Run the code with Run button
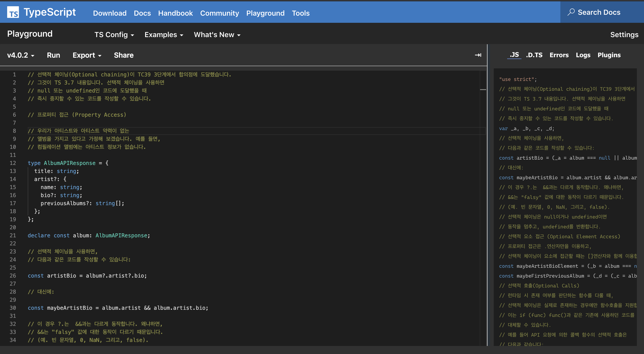 point(53,55)
